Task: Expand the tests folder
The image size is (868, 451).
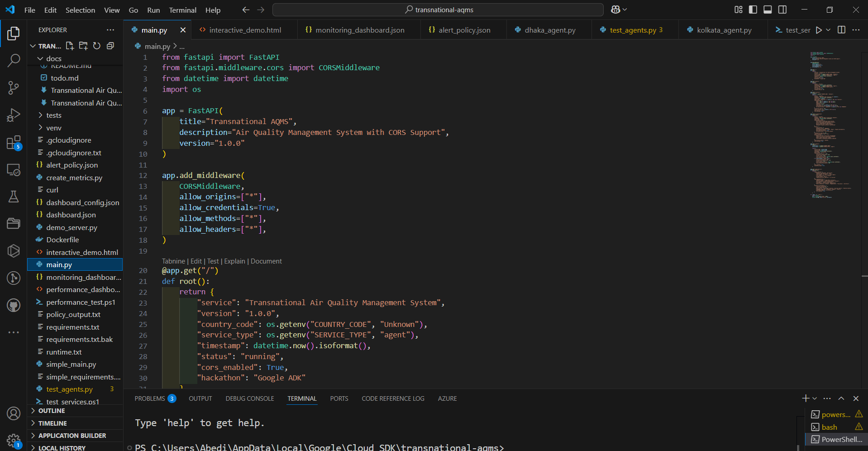Action: pos(53,115)
